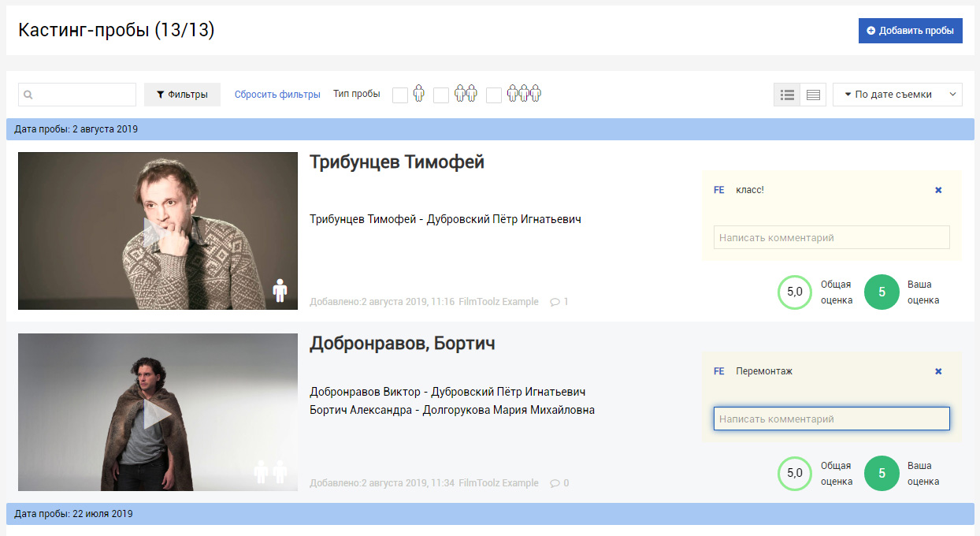Delete the Перемонтаж comment
This screenshot has width=980, height=536.
point(938,371)
